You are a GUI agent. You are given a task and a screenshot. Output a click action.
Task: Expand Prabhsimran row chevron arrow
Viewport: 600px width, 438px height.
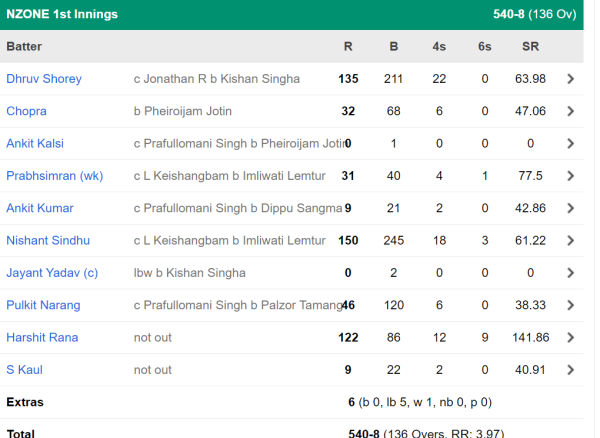pyautogui.click(x=570, y=176)
